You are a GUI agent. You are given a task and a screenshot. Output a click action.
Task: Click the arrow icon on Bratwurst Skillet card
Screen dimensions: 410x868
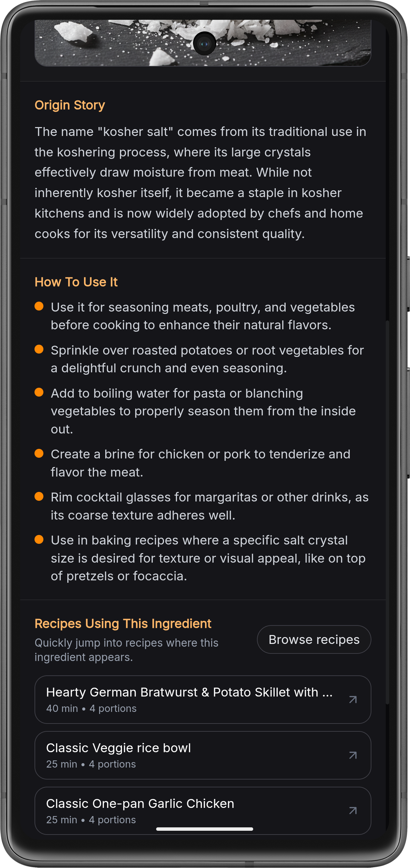[353, 700]
